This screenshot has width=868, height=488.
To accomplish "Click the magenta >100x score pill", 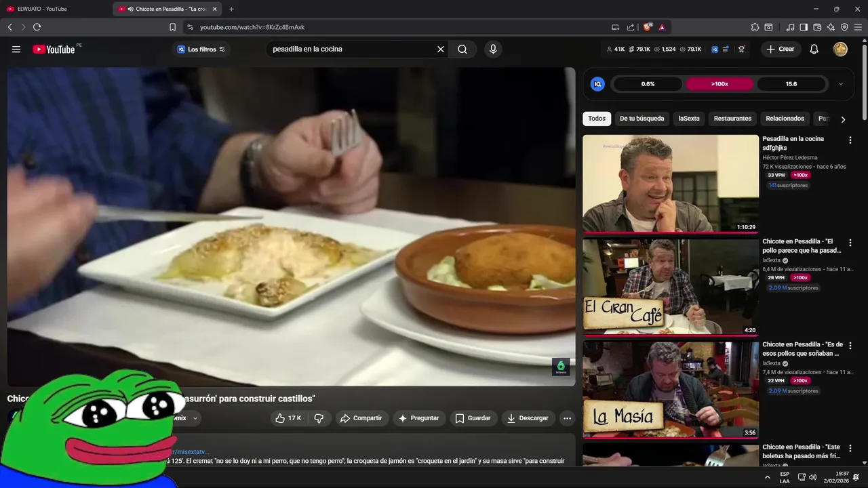I will (719, 84).
